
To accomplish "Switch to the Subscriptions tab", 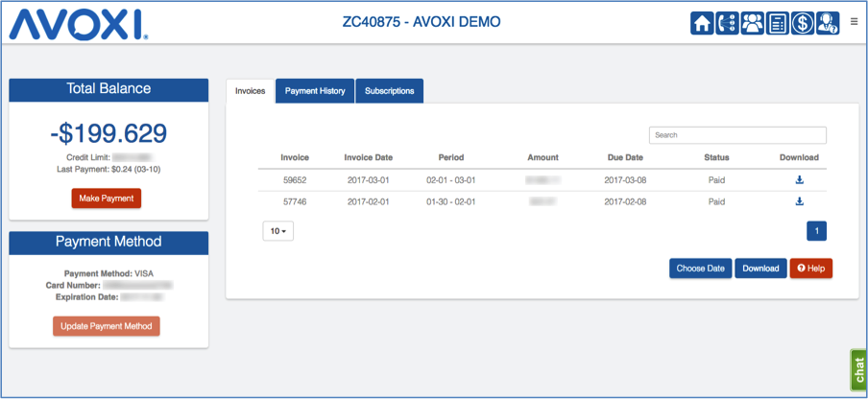I will 389,91.
